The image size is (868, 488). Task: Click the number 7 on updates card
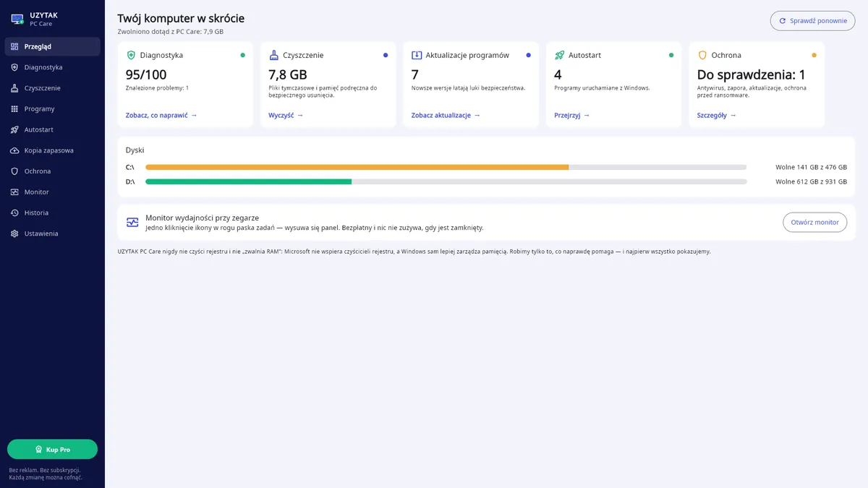coord(415,74)
